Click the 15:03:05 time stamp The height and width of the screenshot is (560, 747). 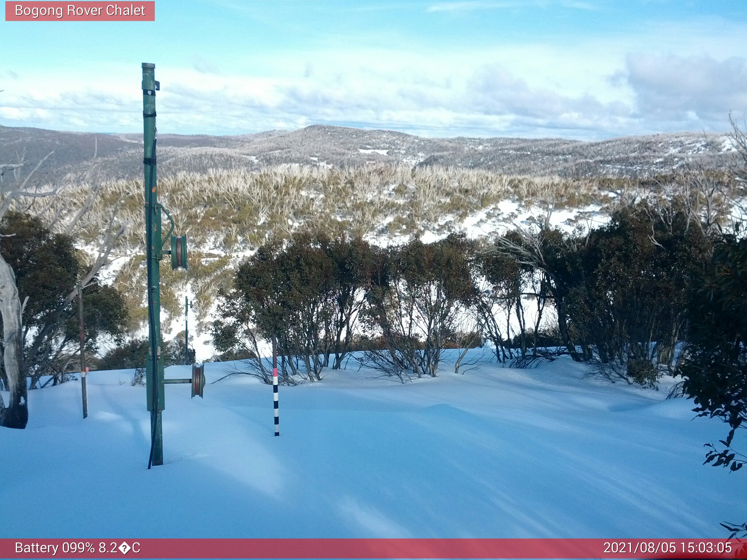coord(706,548)
